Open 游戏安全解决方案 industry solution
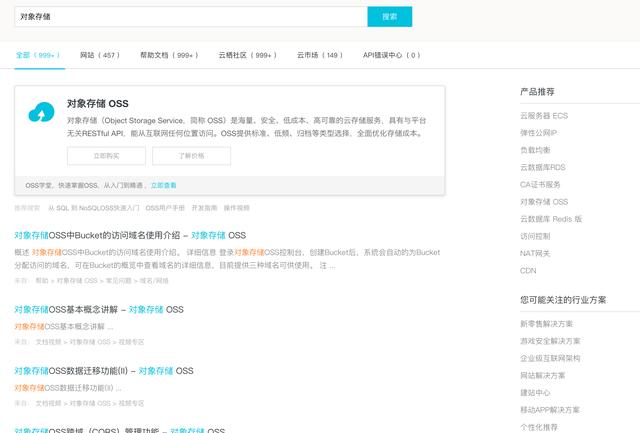Viewport: 640px width, 433px height. 550,341
